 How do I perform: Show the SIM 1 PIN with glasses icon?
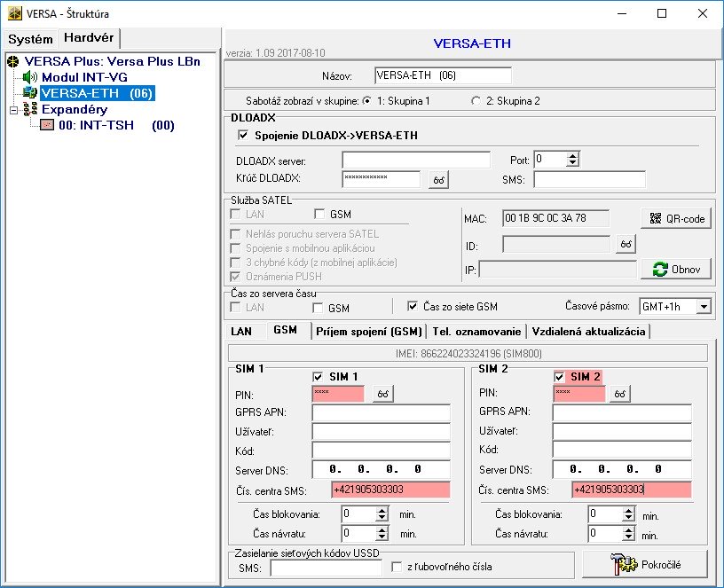coord(382,394)
